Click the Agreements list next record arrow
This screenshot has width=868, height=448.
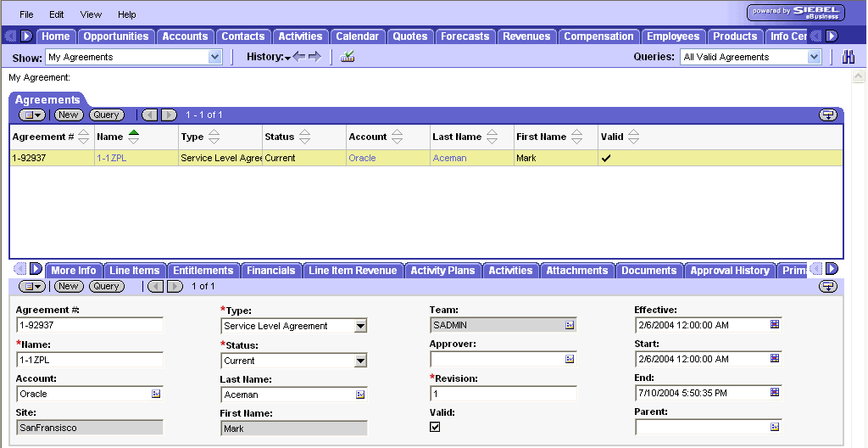[x=169, y=115]
